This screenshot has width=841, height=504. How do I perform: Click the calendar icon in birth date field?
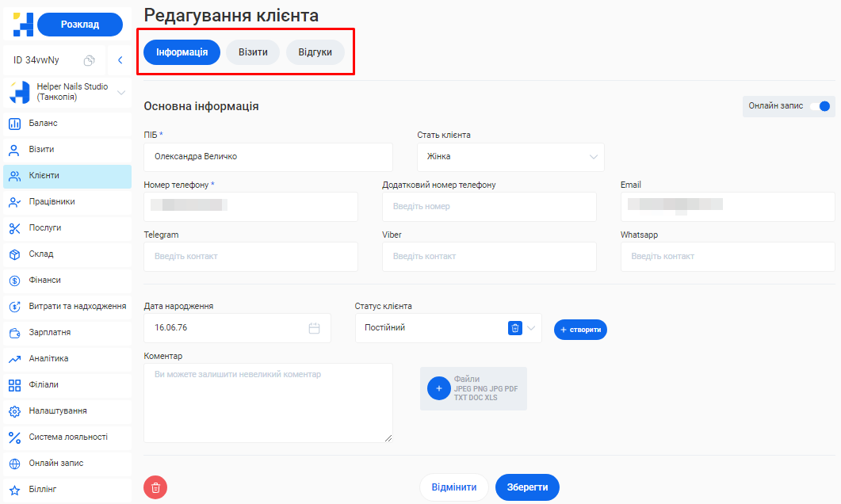314,328
